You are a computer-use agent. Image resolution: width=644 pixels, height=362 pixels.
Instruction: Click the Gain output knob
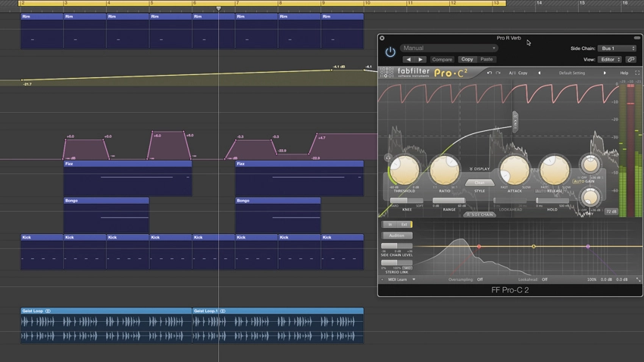(x=590, y=164)
